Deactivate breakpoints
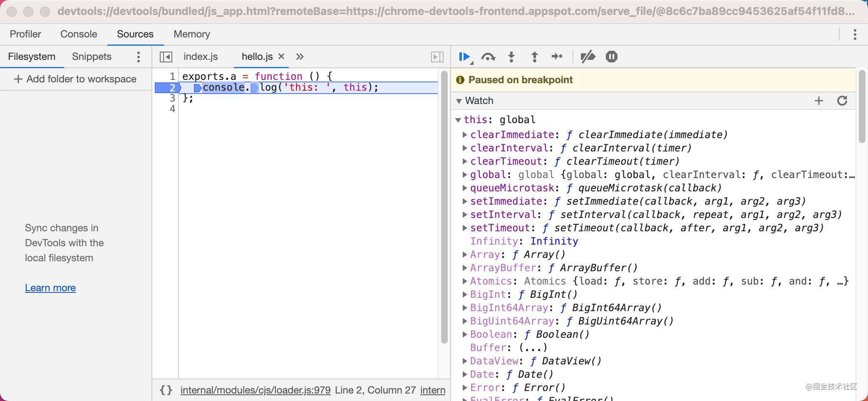 pyautogui.click(x=588, y=57)
